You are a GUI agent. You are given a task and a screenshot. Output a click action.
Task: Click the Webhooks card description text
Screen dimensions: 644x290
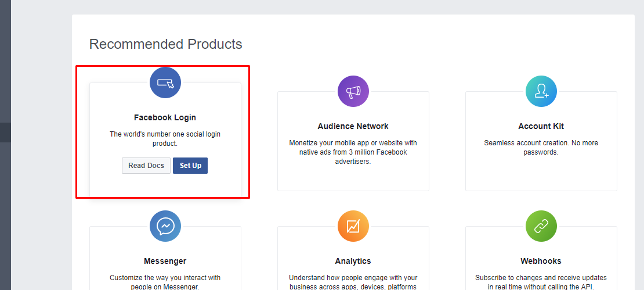(x=541, y=282)
